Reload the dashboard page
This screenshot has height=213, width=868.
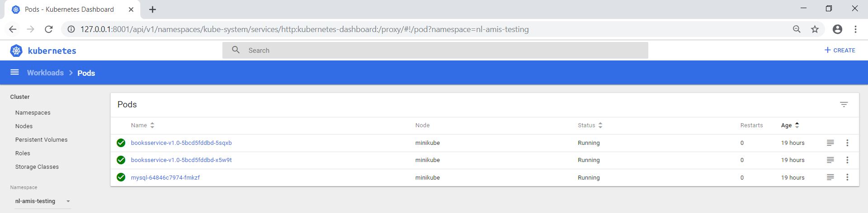[x=49, y=29]
